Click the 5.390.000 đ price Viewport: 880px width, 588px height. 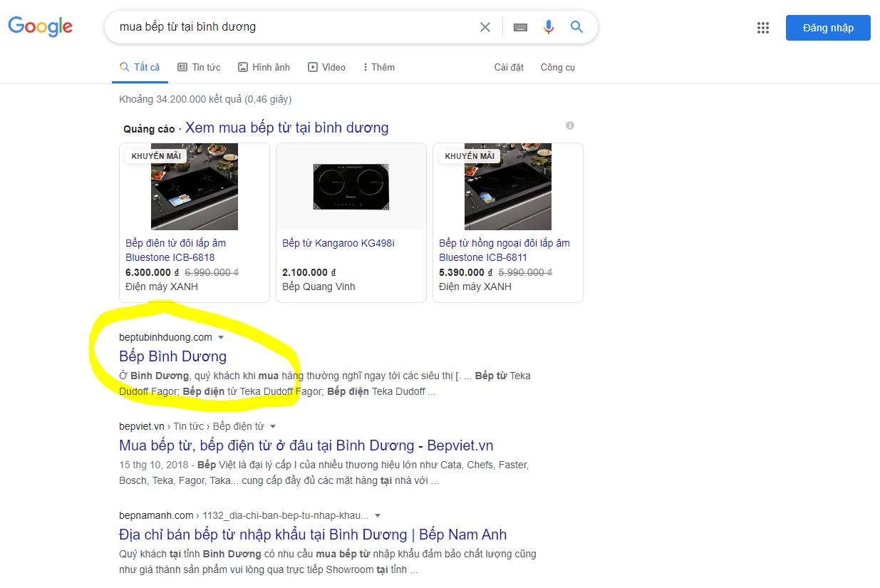[466, 272]
